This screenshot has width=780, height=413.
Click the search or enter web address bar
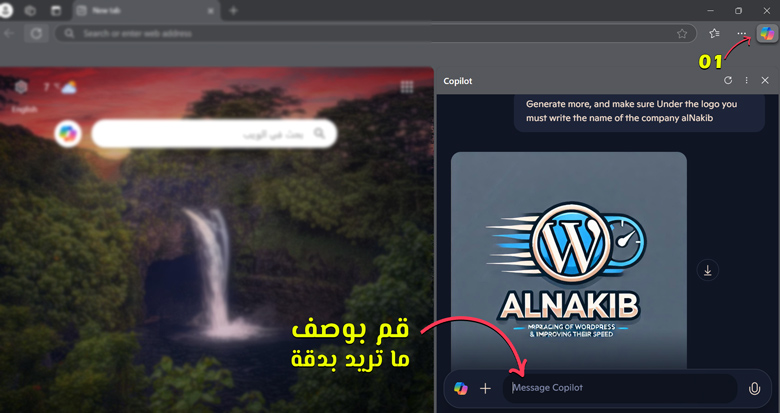click(x=376, y=34)
